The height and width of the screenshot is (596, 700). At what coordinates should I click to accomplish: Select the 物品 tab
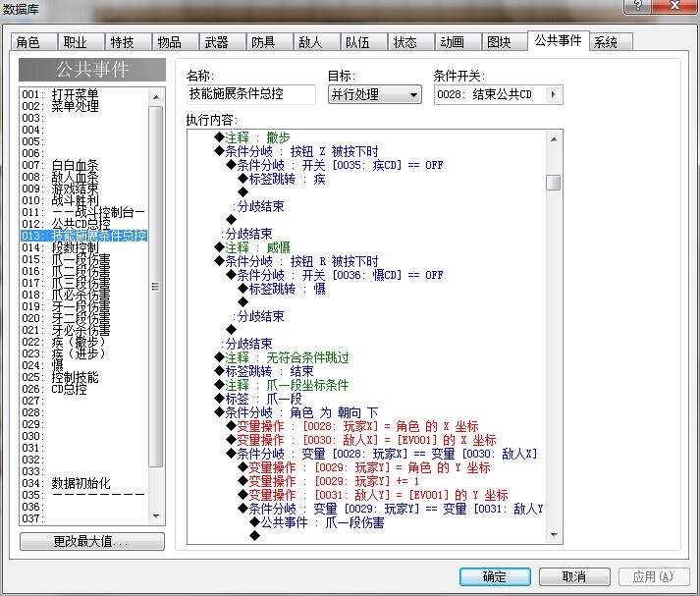coord(176,42)
